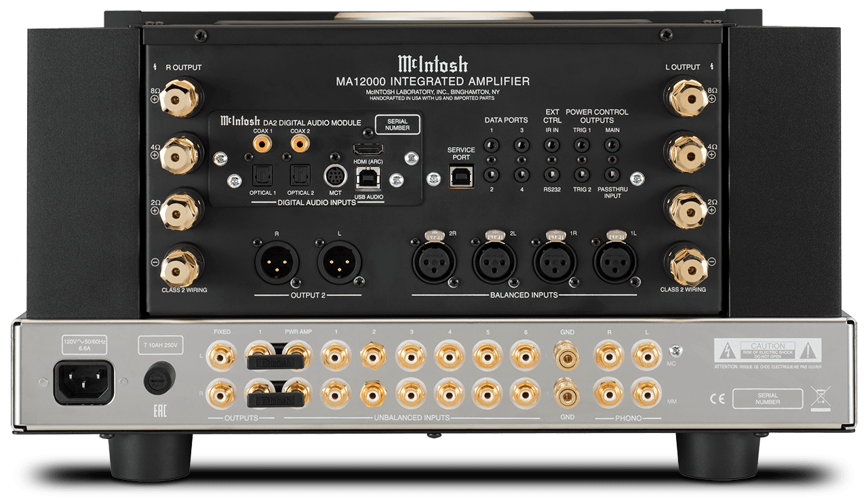Click the round fuse holder
This screenshot has width=868, height=498.
[159, 377]
